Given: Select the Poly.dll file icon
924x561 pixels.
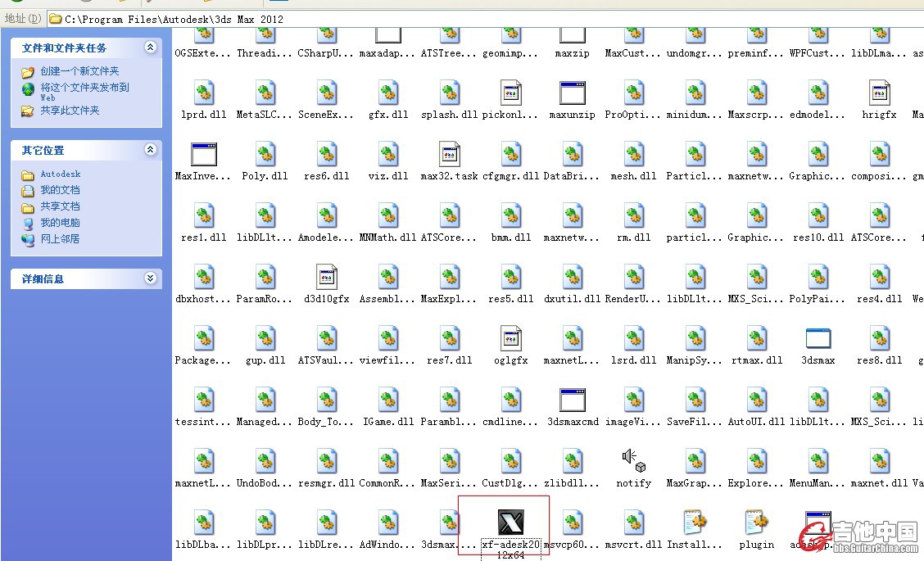Looking at the screenshot, I should [265, 155].
